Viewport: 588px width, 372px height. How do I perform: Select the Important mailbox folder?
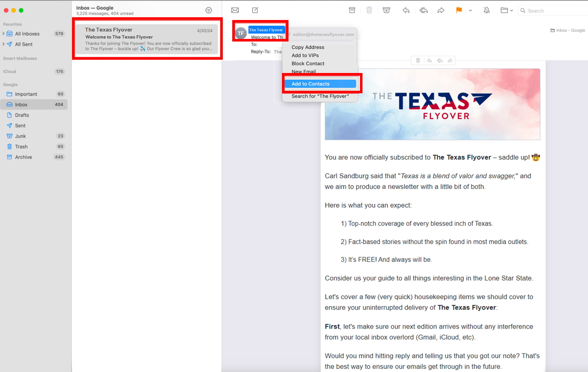click(x=34, y=94)
